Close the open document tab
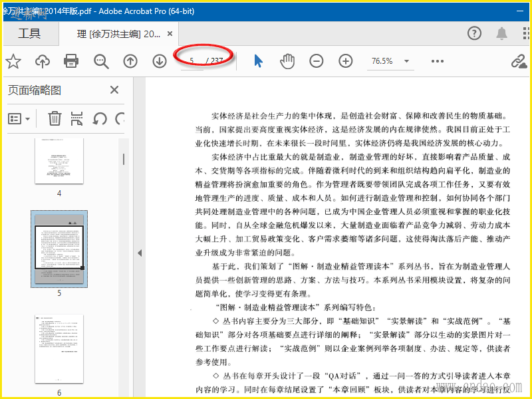Screen dimensions: 532x399 170,34
